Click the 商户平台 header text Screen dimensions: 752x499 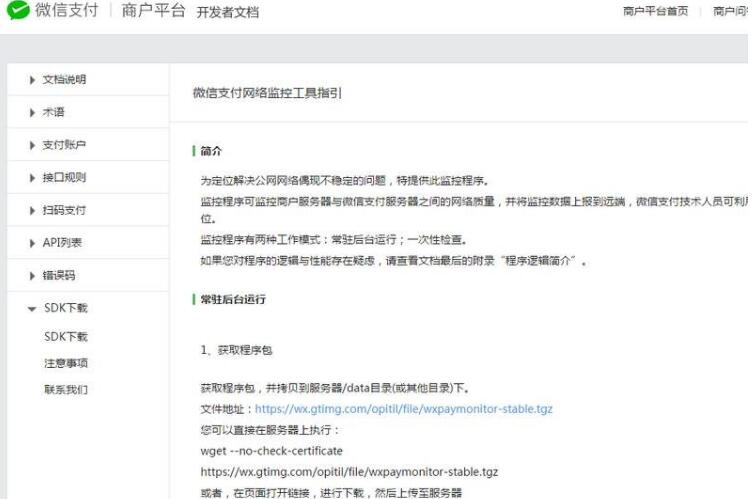[153, 10]
